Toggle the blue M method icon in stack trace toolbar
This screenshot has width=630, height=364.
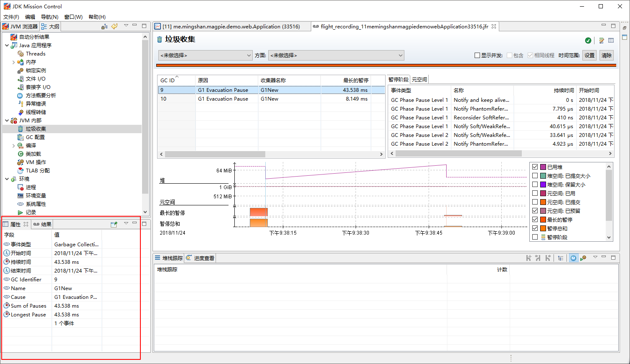coord(573,258)
